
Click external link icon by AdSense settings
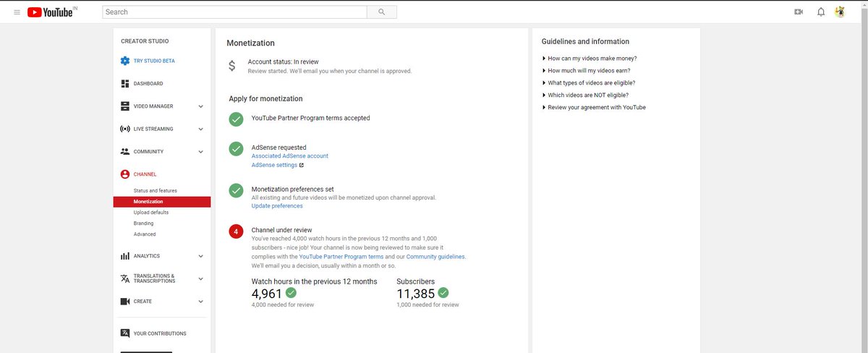point(301,165)
